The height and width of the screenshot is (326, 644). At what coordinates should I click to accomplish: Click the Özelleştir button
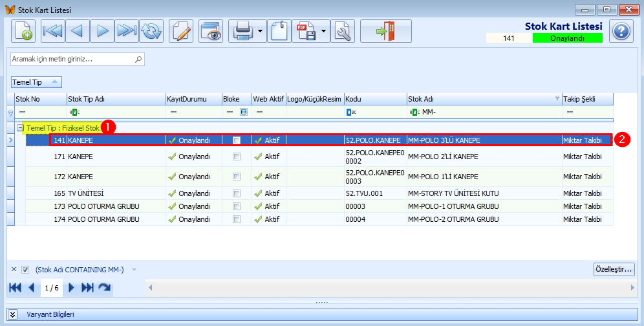click(x=614, y=270)
